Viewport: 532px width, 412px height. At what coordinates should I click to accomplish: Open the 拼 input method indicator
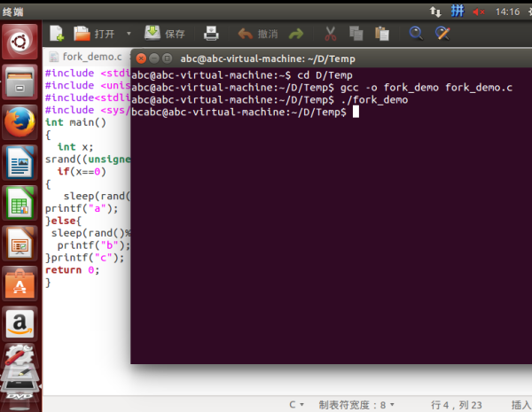tap(457, 12)
